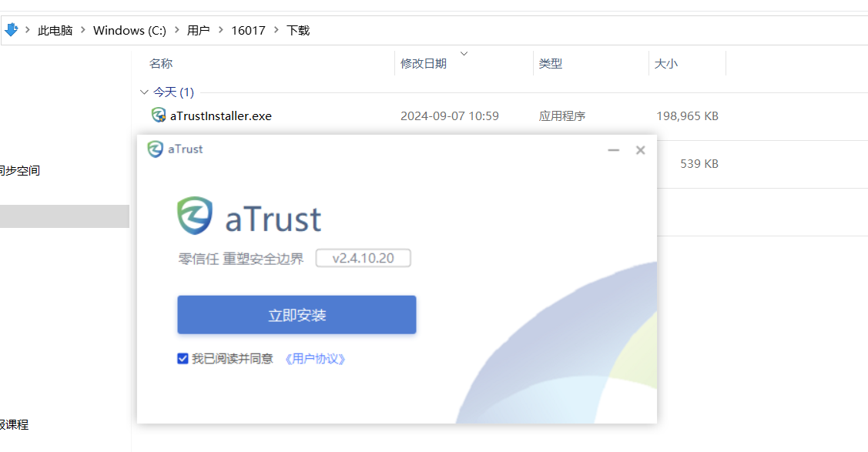The image size is (868, 452).
Task: Click the large aTrust shield logo
Action: 195,216
